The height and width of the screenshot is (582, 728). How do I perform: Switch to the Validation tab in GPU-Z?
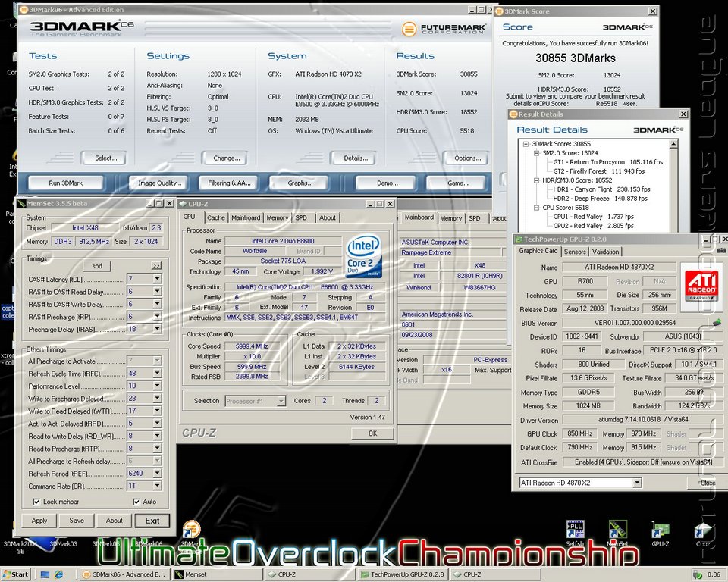pos(605,251)
